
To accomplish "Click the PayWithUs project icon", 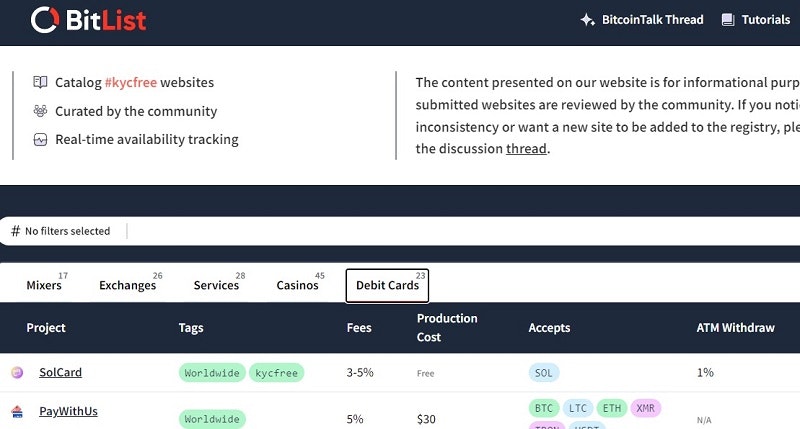I will [x=17, y=411].
